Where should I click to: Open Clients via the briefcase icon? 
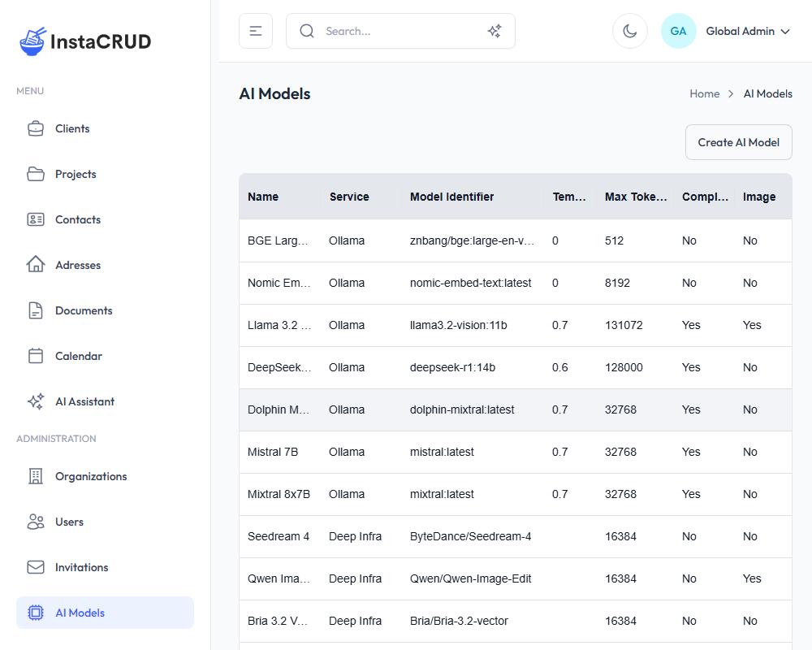tap(36, 128)
